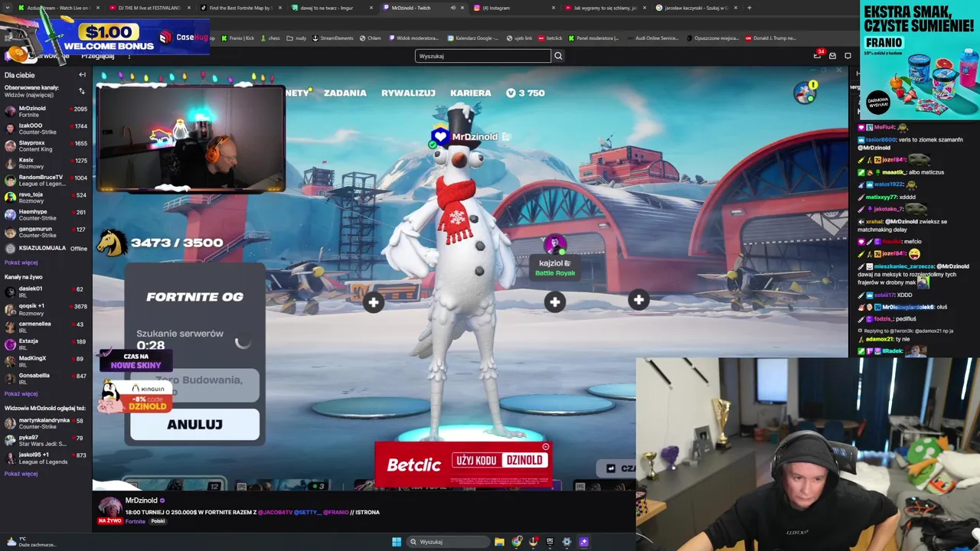Open StreamElements bookmark
The image size is (980, 551).
[333, 38]
